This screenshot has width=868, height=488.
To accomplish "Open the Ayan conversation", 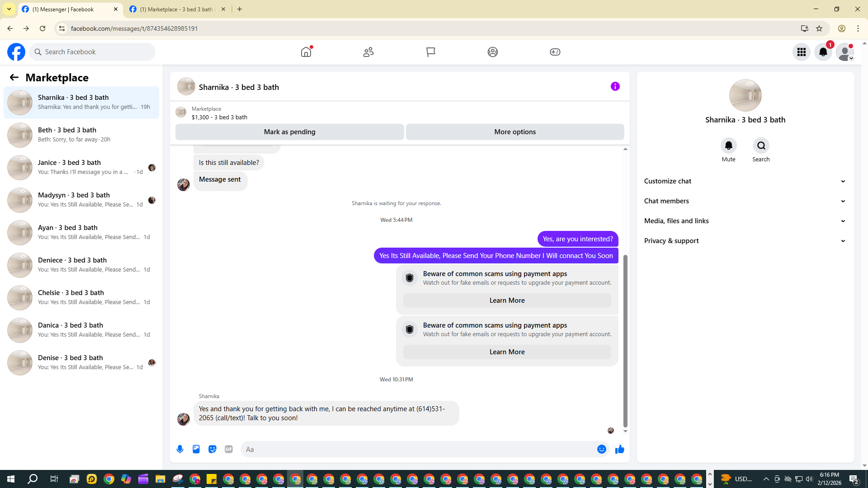I will (x=81, y=233).
